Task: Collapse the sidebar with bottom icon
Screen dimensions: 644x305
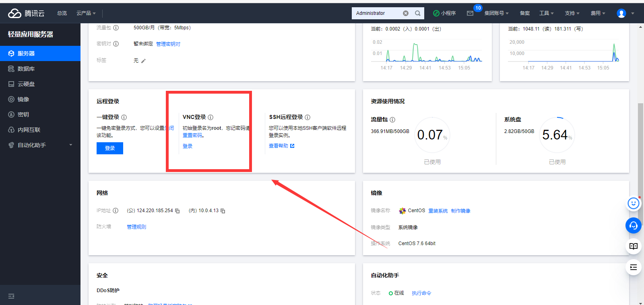Action: 11,296
